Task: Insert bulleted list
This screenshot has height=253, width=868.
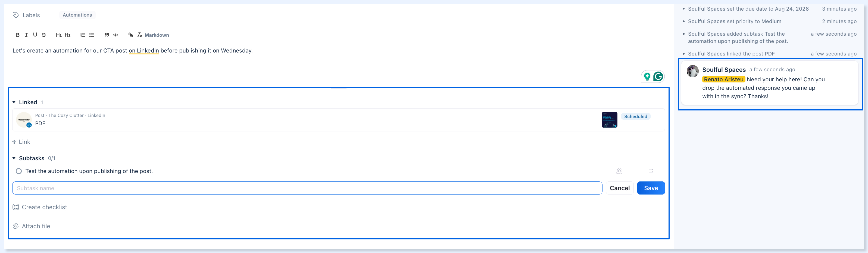Action: pyautogui.click(x=92, y=35)
